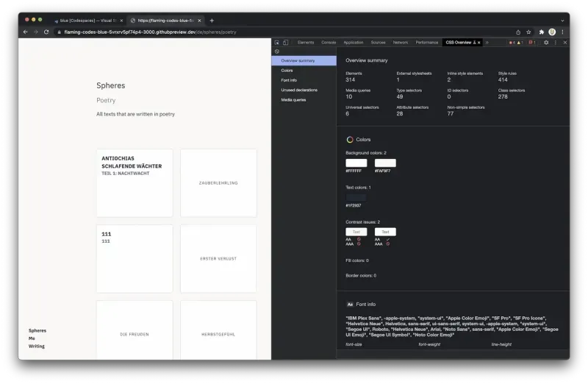Open the tab search chevron

click(562, 21)
